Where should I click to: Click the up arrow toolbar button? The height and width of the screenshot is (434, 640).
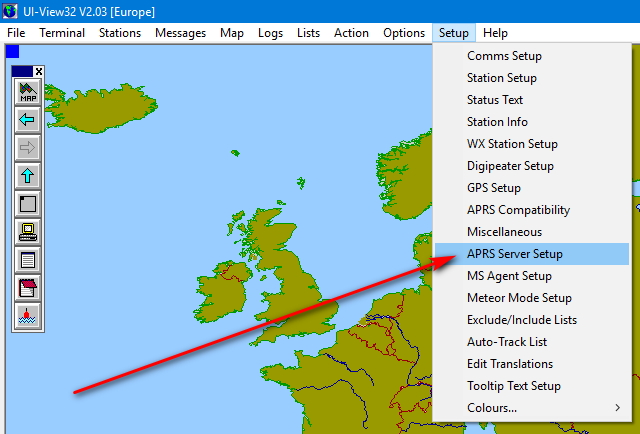pos(28,177)
